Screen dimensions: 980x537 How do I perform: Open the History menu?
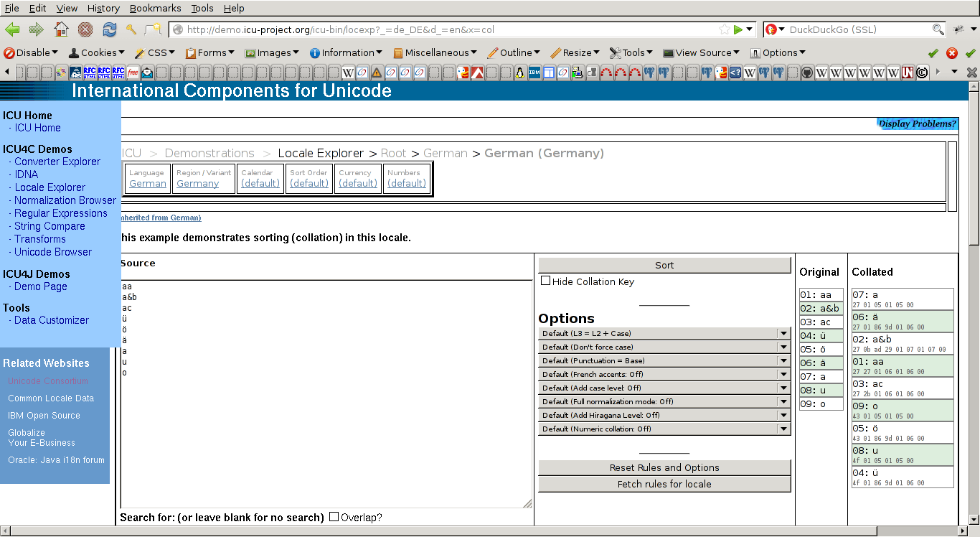(x=103, y=8)
